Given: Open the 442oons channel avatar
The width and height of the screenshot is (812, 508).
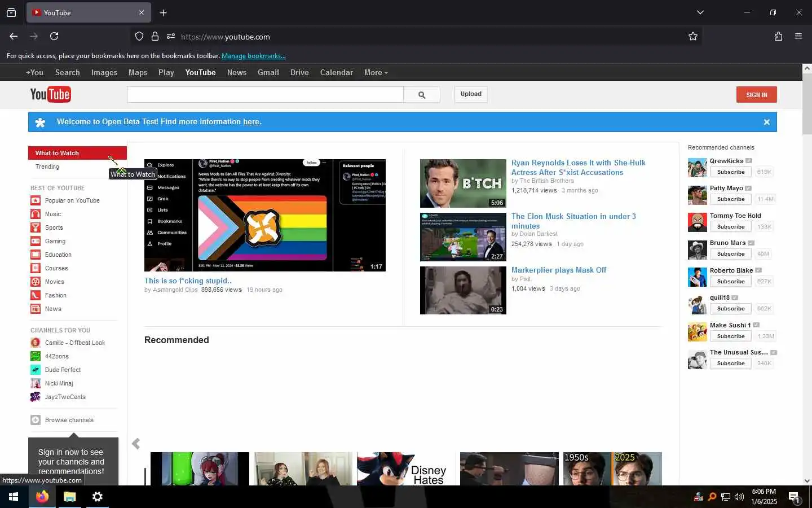Looking at the screenshot, I should [35, 356].
